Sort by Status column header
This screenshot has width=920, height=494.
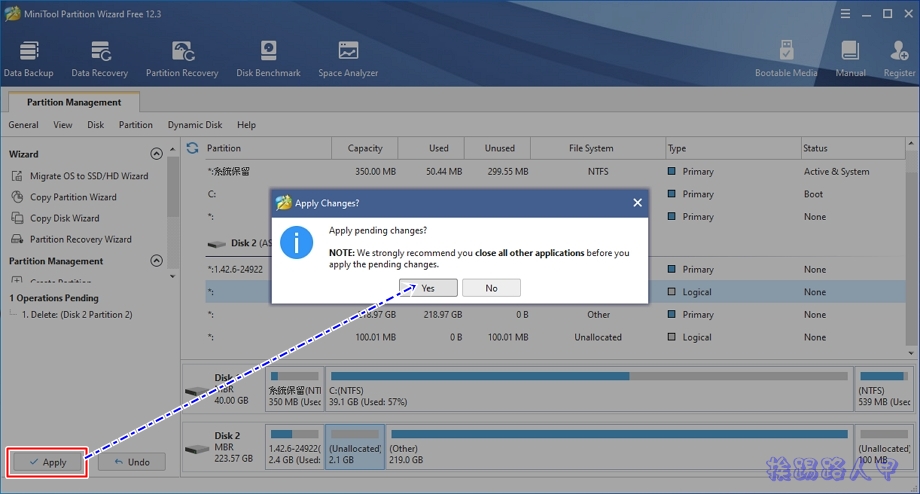tap(853, 148)
